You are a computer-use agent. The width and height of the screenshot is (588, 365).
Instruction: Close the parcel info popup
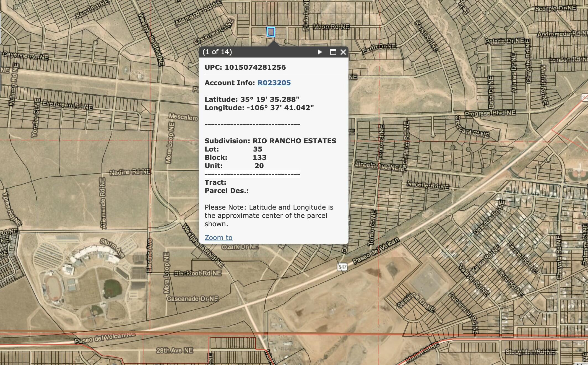343,52
